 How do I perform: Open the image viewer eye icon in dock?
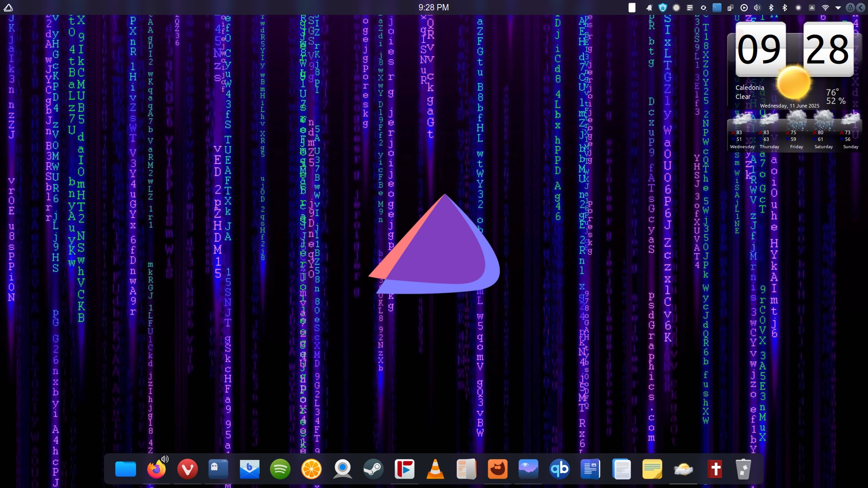528,469
